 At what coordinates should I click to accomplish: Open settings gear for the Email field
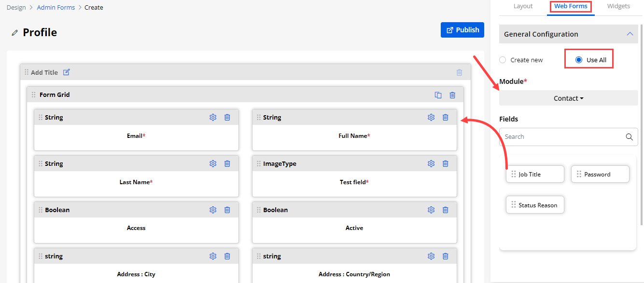tap(213, 117)
